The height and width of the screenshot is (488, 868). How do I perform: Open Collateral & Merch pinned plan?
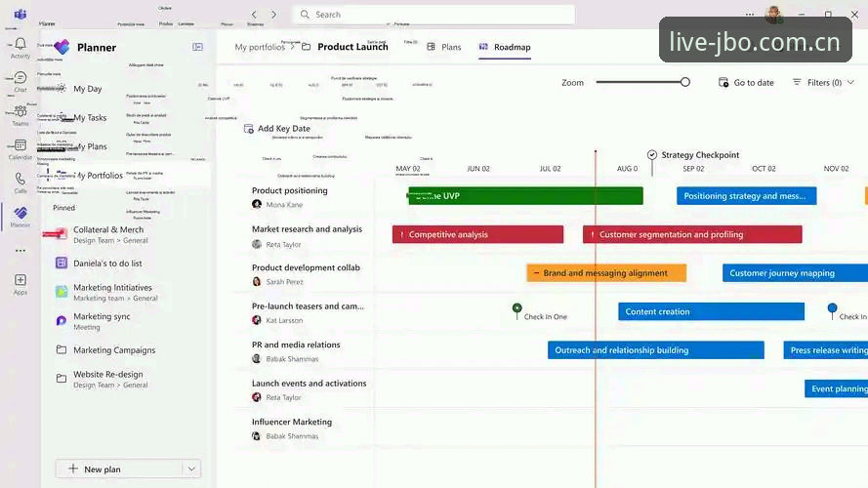[x=108, y=234]
